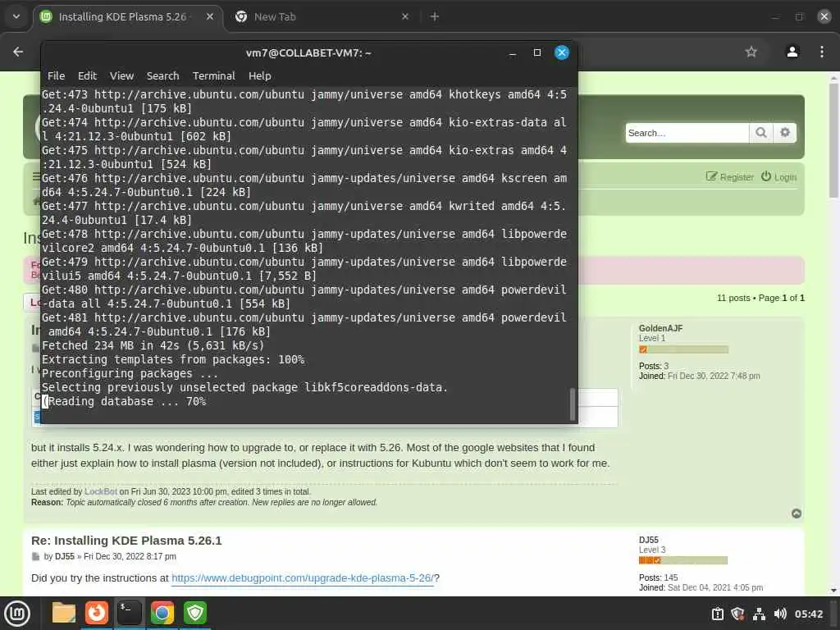Open the terminal Edit menu

tap(87, 76)
